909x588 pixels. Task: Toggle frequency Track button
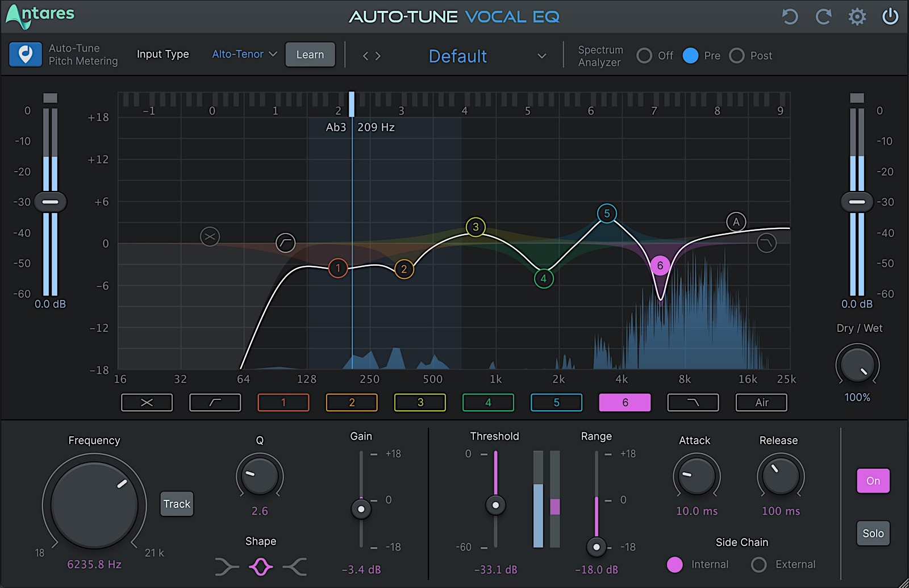click(x=177, y=504)
